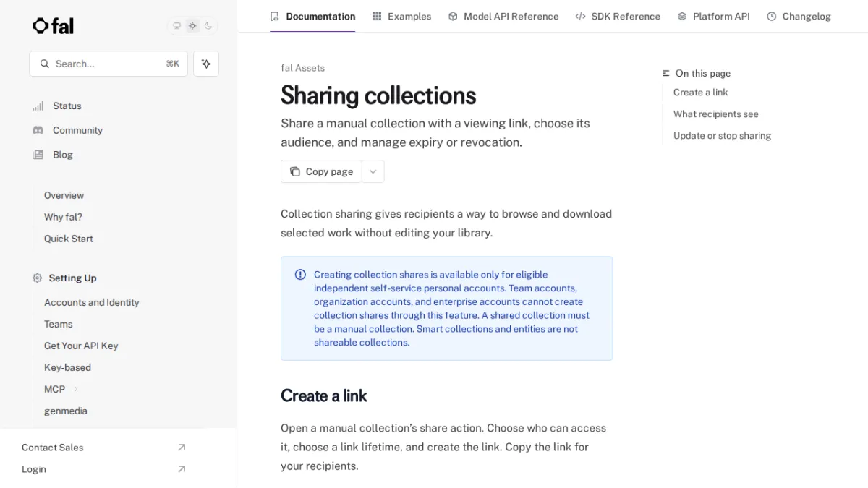
Task: Go to Overview page
Action: tap(64, 195)
